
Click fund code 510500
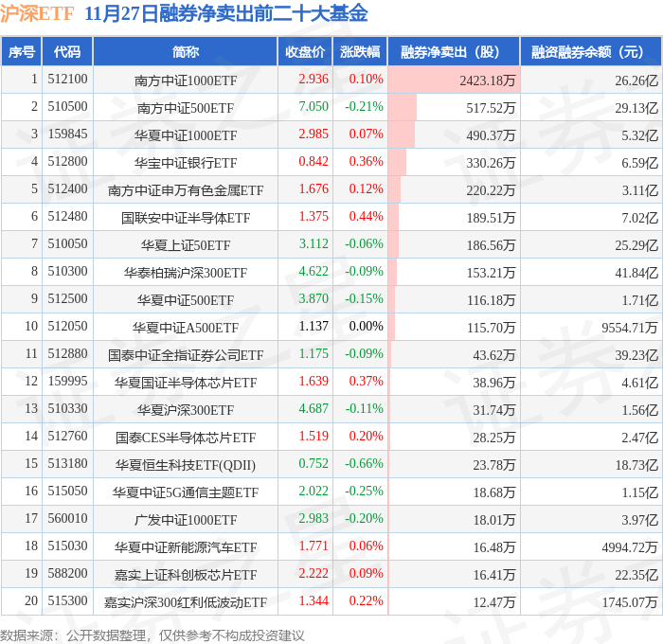[67, 106]
